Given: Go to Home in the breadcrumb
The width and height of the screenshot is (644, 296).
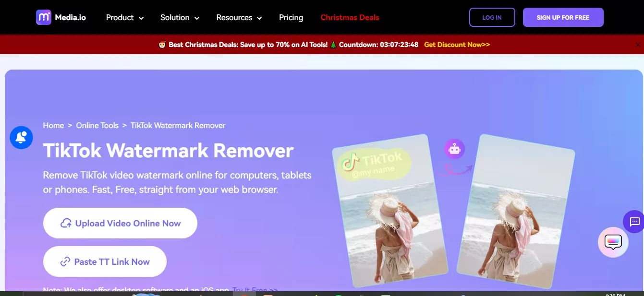Looking at the screenshot, I should pyautogui.click(x=53, y=125).
